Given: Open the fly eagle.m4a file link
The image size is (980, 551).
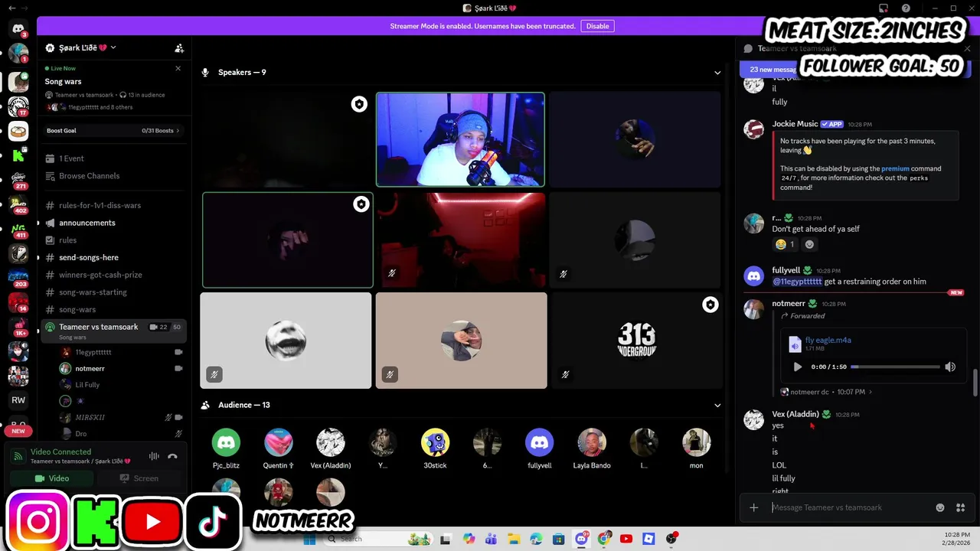Looking at the screenshot, I should point(828,340).
